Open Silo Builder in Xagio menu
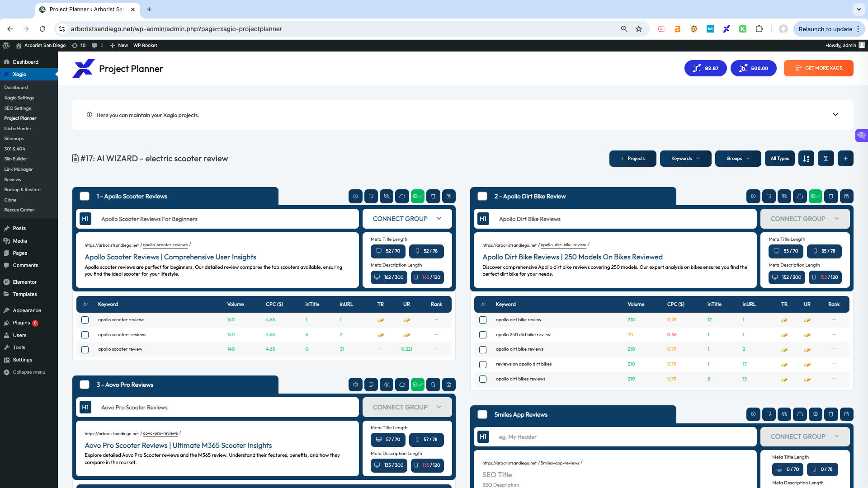868x488 pixels. tap(16, 159)
